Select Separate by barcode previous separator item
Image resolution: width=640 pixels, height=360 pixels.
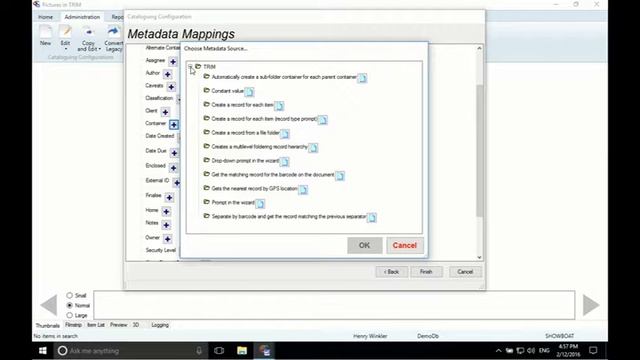click(289, 216)
